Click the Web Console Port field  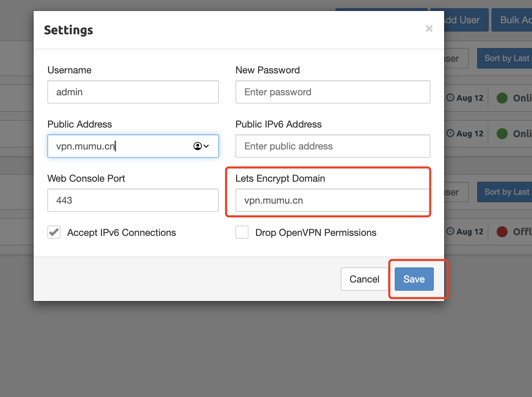pos(133,200)
